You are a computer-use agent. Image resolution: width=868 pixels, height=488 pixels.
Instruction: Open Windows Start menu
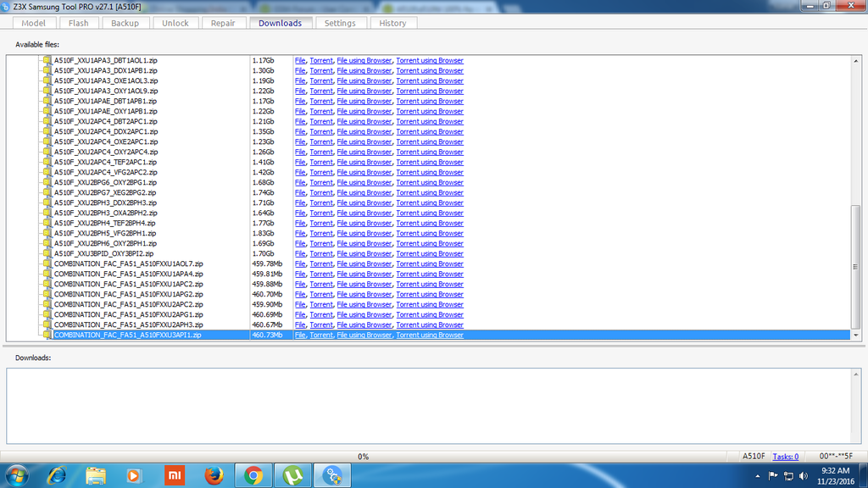point(17,475)
